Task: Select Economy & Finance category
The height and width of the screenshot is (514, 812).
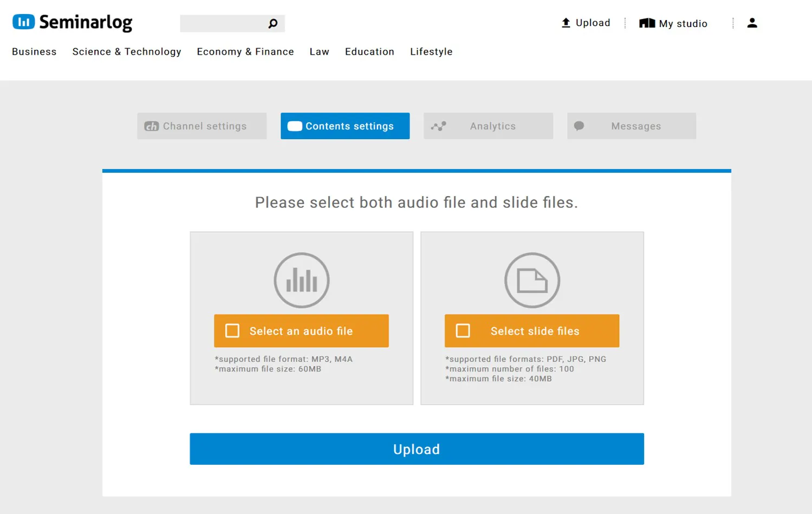Action: [x=245, y=51]
